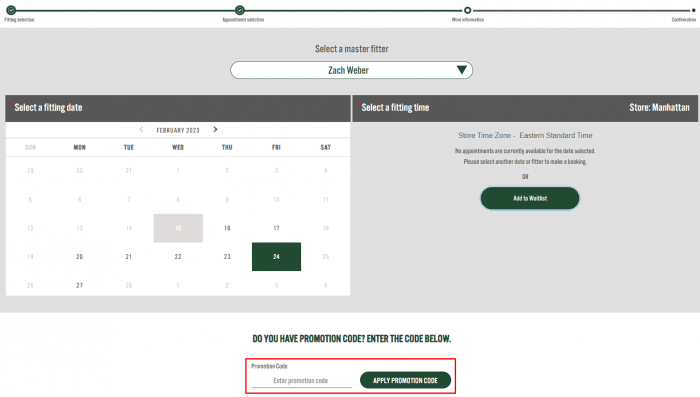Viewport: 700px width, 397px height.
Task: Select February 16 on the calendar
Action: coord(227,228)
